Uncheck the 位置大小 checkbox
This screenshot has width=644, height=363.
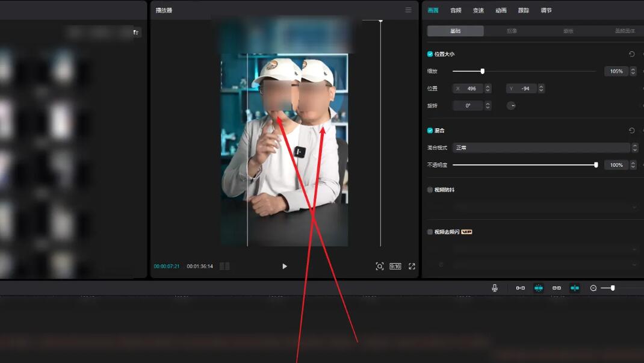(x=430, y=54)
